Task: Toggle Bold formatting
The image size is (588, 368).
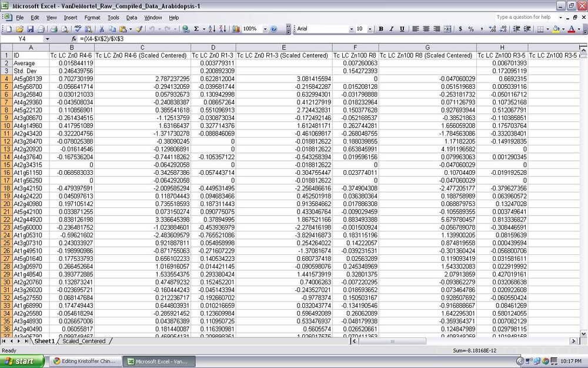Action: [381, 29]
